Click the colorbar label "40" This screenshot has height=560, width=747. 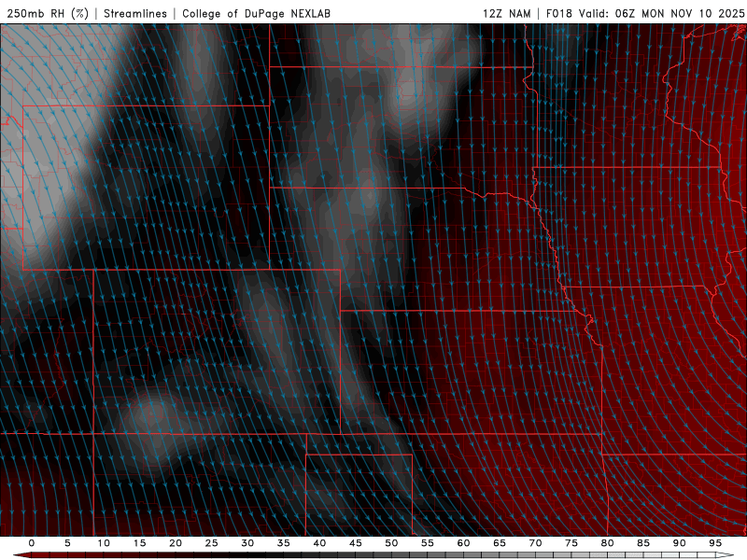coord(319,543)
